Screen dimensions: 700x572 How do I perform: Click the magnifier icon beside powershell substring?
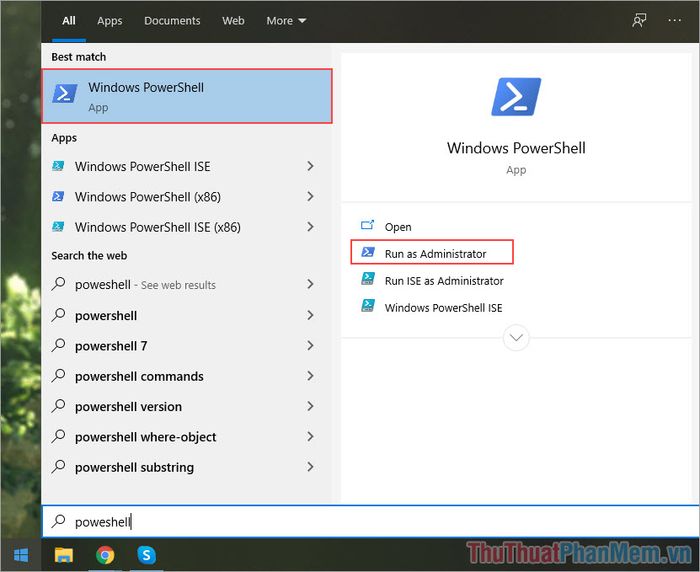58,467
